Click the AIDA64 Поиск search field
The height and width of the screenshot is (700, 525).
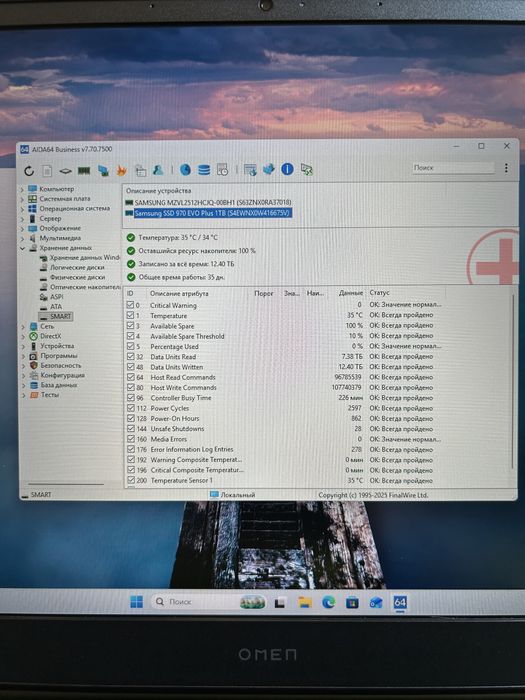[x=453, y=168]
